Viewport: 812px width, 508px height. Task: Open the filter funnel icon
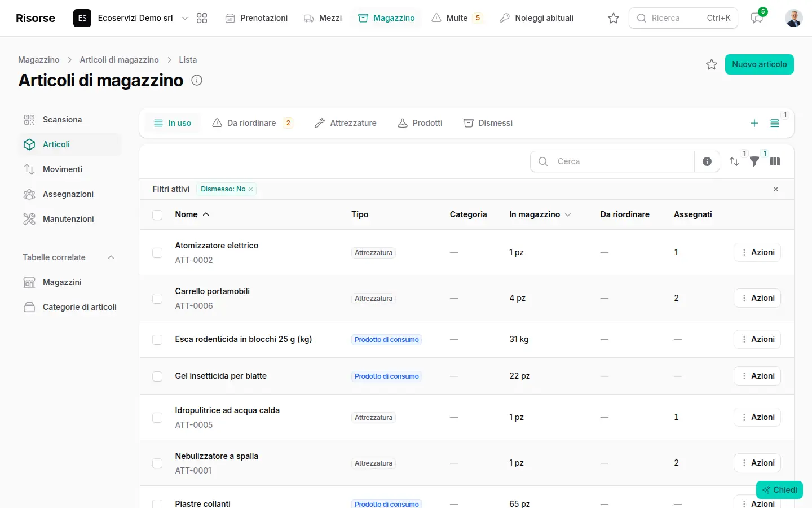point(754,161)
